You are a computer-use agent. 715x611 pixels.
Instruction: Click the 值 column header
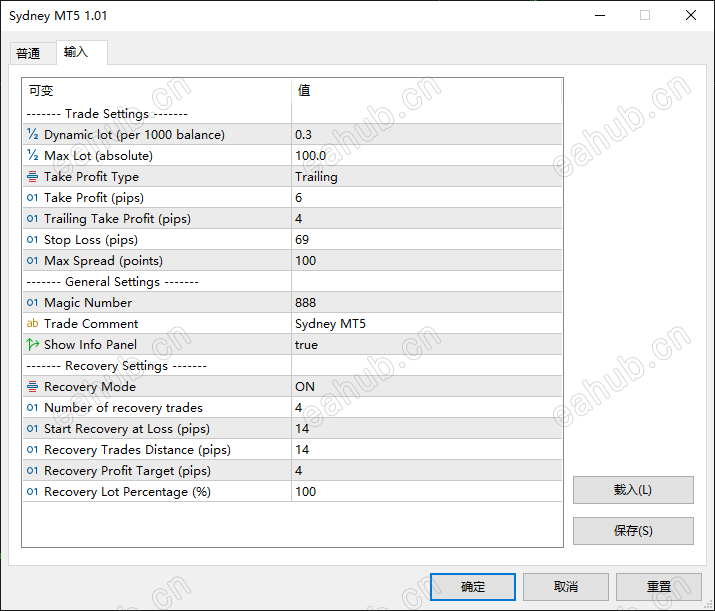click(426, 90)
